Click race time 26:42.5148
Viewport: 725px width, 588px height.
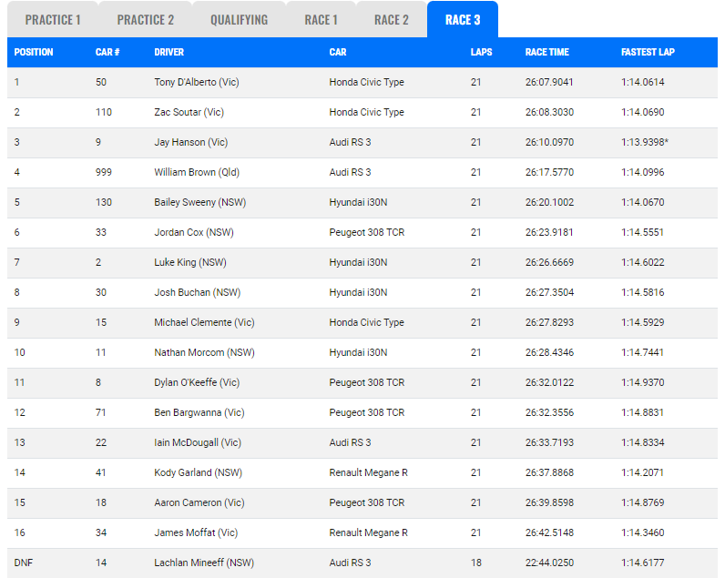coord(549,532)
